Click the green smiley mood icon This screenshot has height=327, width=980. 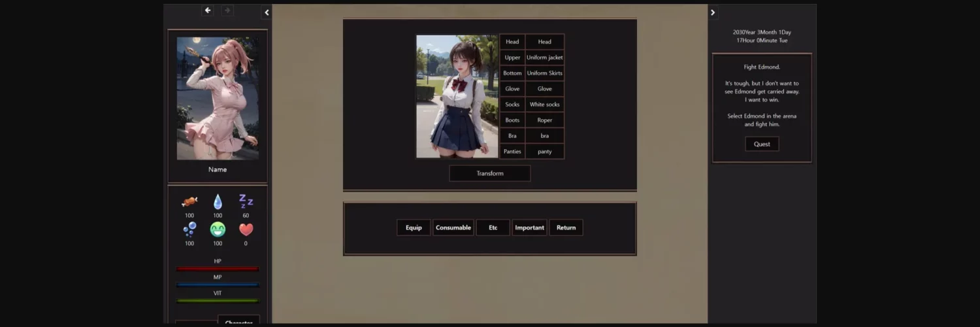pos(218,230)
